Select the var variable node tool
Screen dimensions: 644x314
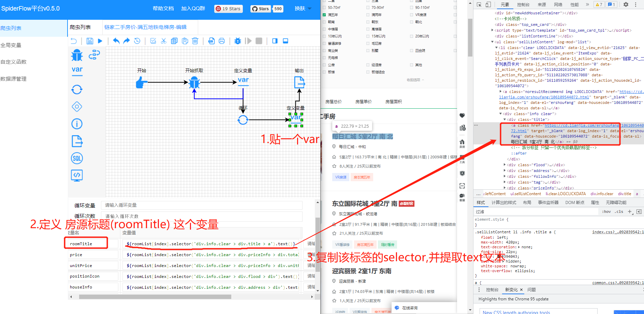tap(77, 70)
